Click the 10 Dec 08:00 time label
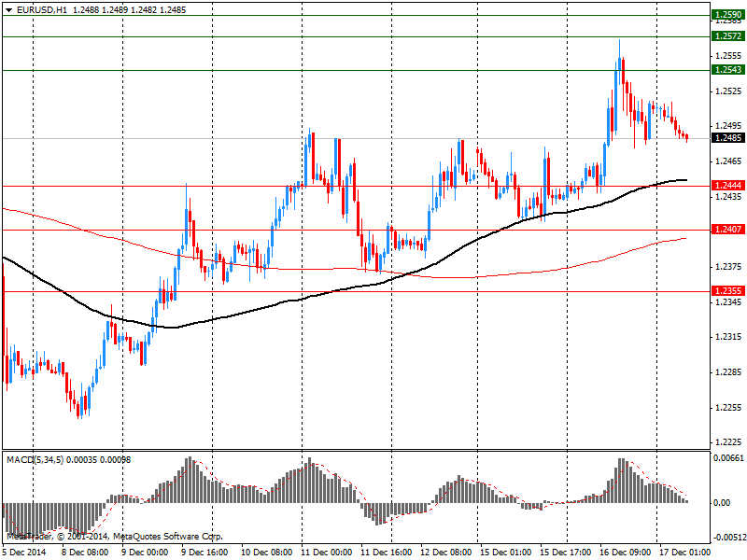 (266, 553)
